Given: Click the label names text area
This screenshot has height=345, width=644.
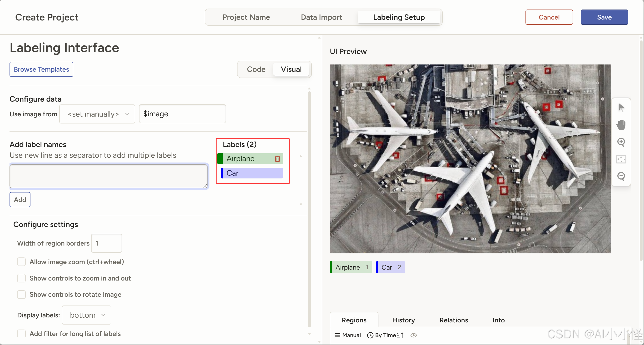Looking at the screenshot, I should (x=109, y=176).
